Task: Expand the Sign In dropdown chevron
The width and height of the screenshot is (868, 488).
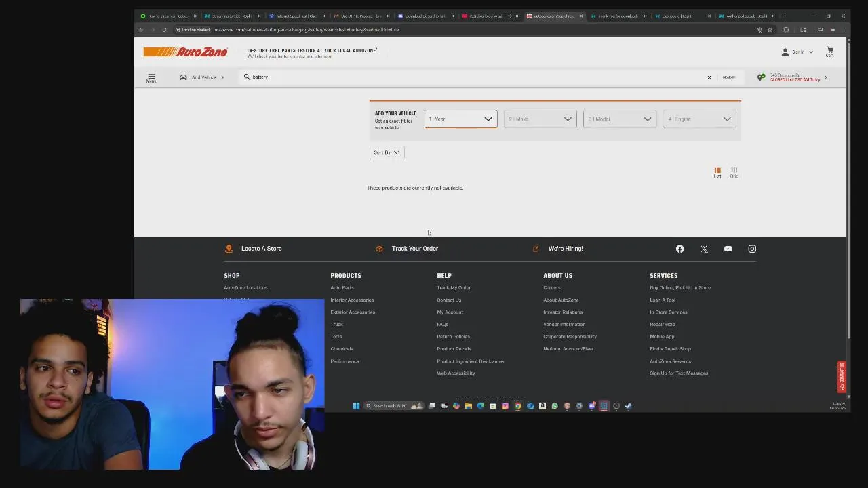Action: (810, 52)
